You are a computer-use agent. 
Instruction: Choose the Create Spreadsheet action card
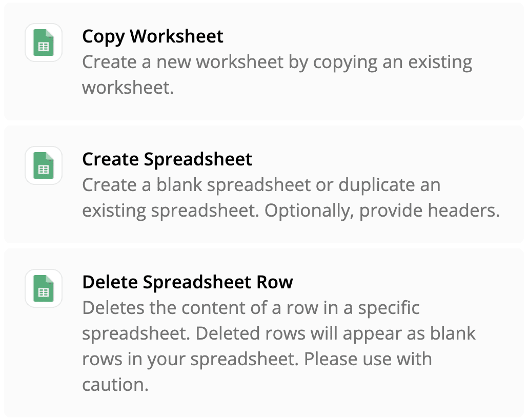[264, 184]
